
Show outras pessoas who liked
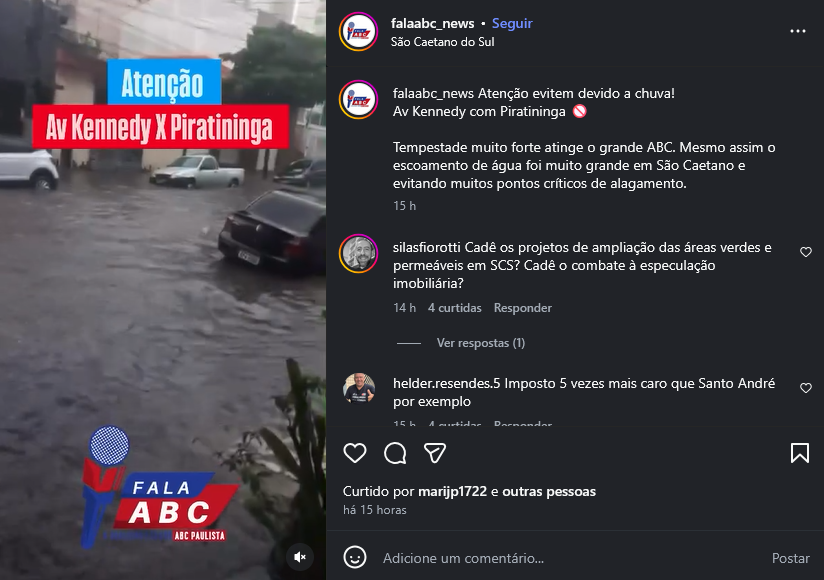(549, 491)
